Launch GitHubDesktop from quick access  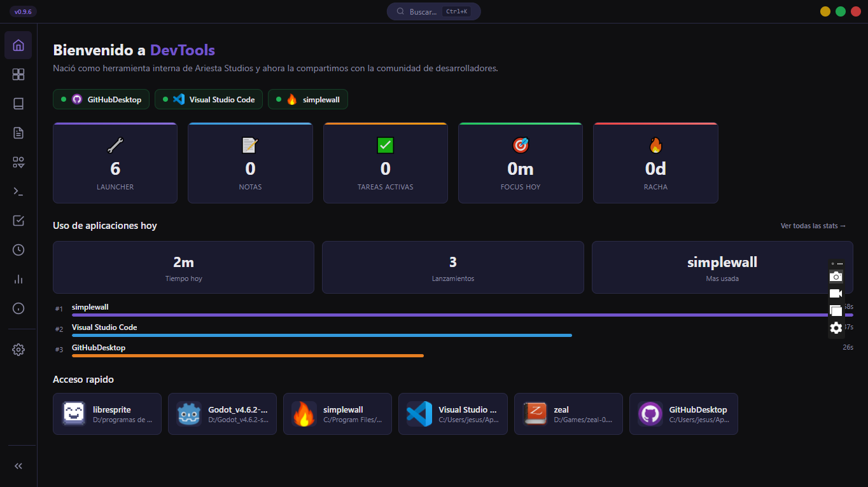coord(683,414)
